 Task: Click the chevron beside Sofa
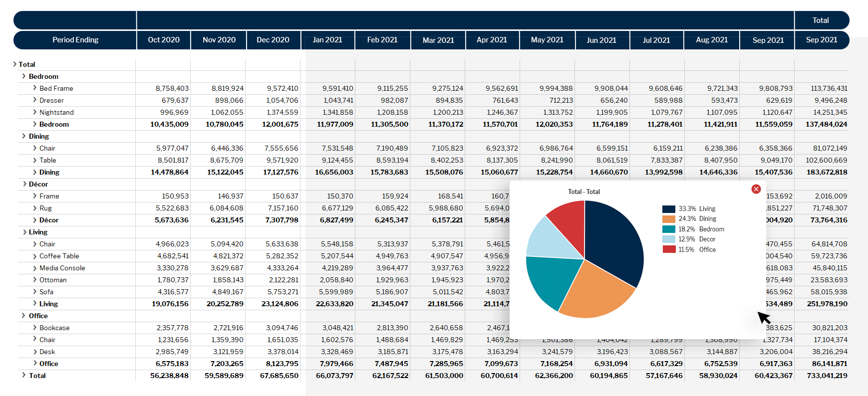pos(34,291)
